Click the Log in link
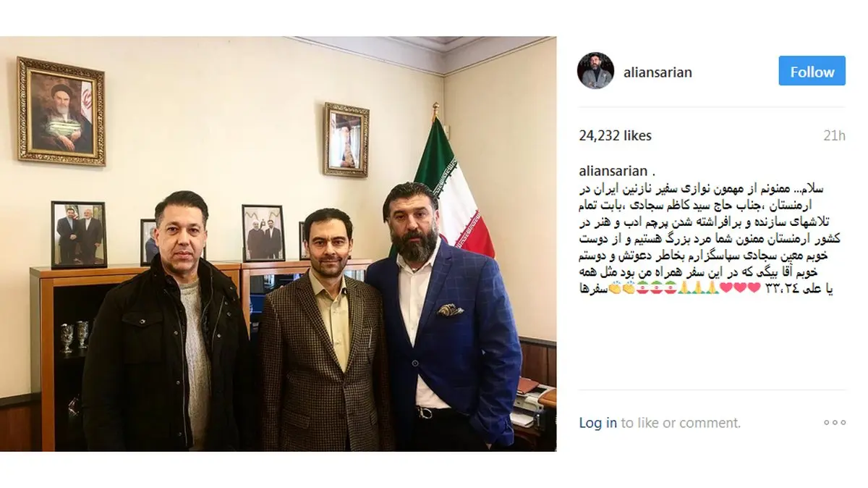This screenshot has width=868, height=488. coord(597,423)
